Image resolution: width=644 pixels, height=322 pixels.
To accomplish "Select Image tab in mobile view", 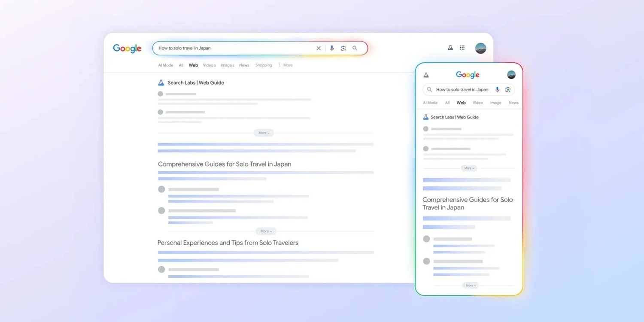I will point(496,103).
